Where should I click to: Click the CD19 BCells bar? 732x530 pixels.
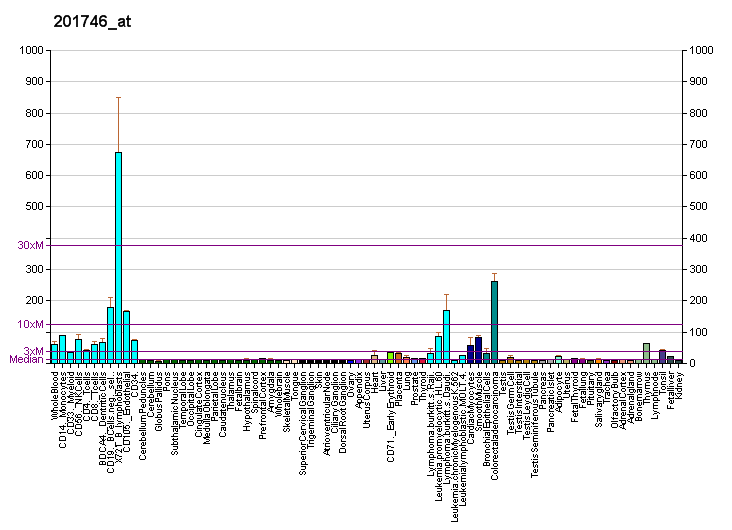(110, 335)
